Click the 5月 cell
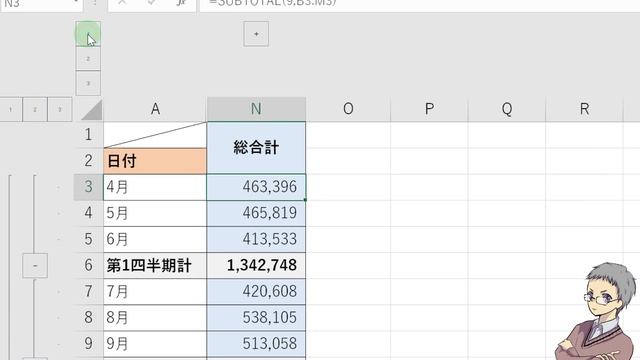Image resolution: width=640 pixels, height=360 pixels. [155, 213]
